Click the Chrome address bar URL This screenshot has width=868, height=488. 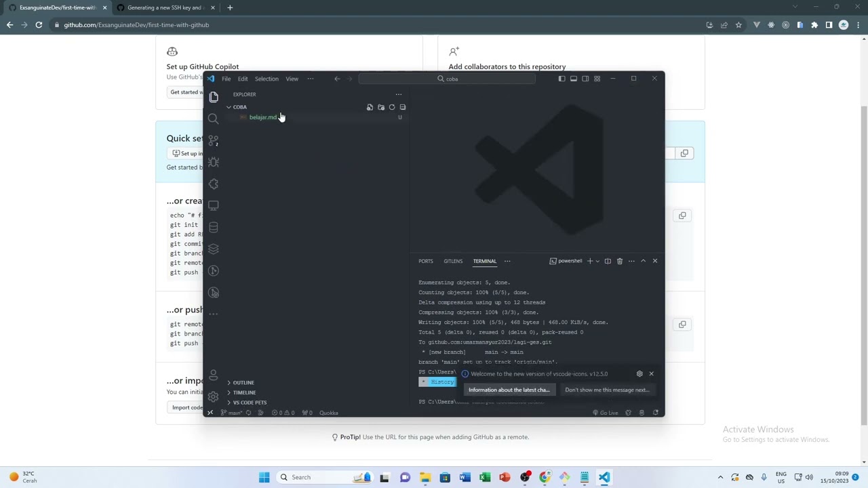(x=136, y=25)
